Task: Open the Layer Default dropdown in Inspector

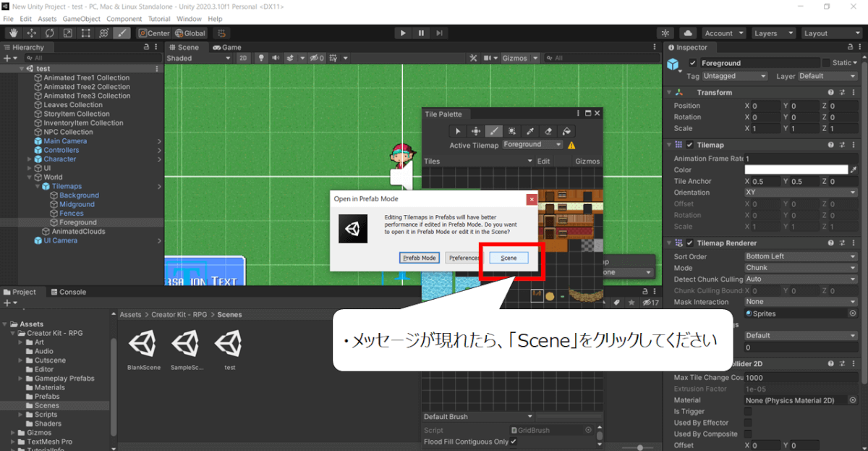Action: click(x=828, y=76)
